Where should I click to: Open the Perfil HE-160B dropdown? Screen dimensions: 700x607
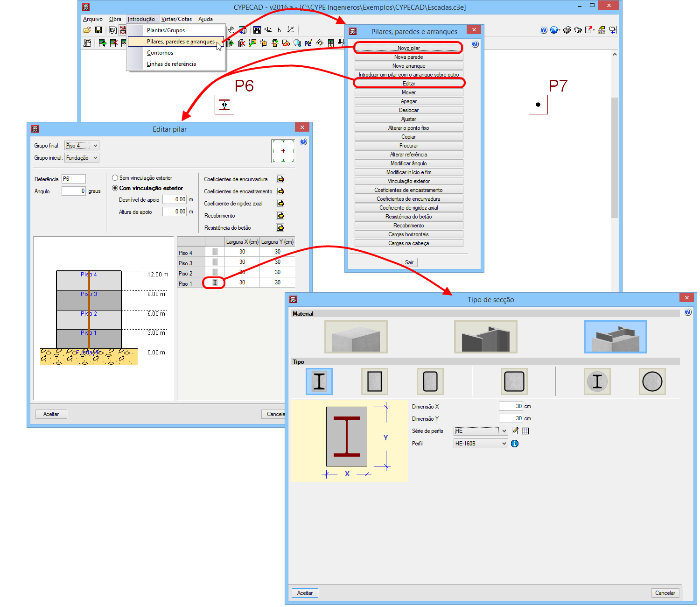481,444
